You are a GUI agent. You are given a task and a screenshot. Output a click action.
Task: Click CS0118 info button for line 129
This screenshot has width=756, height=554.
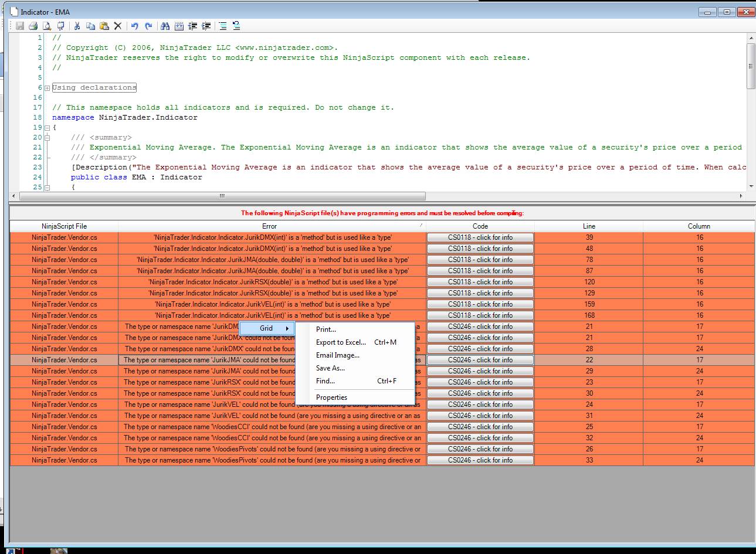coord(480,293)
